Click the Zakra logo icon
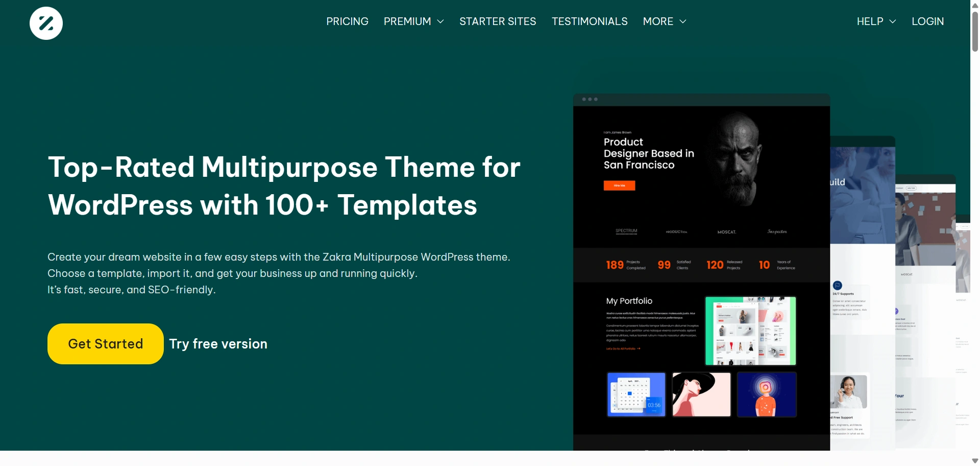This screenshot has height=466, width=980. tap(46, 23)
